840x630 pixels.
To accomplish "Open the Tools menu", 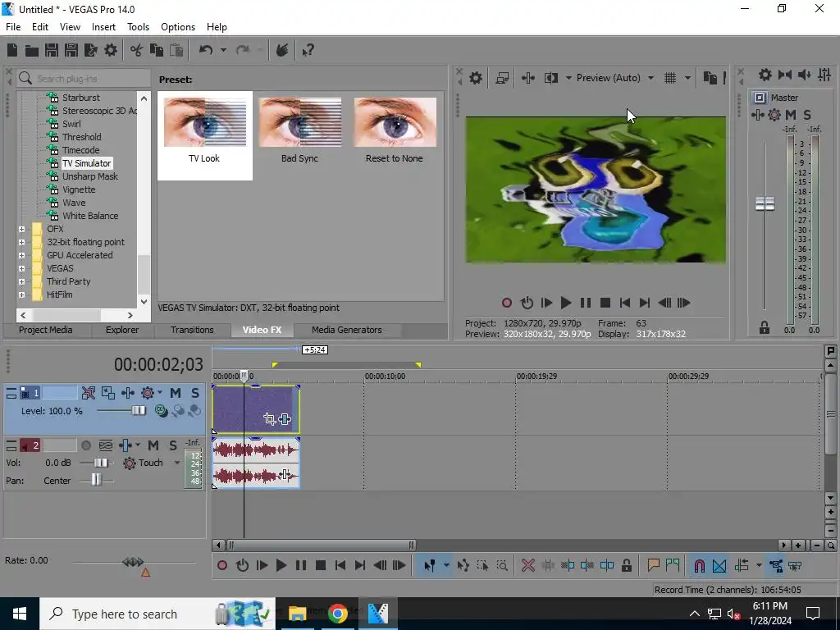I will pyautogui.click(x=138, y=27).
